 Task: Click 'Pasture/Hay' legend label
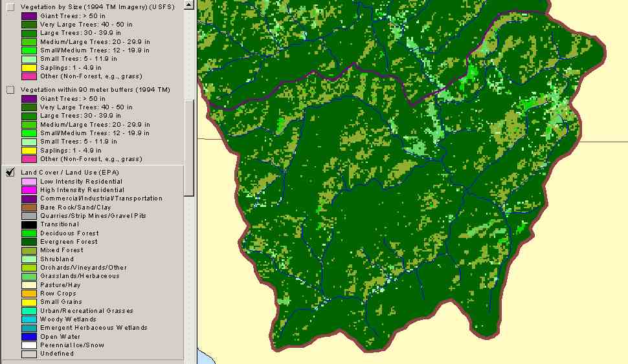[60, 285]
